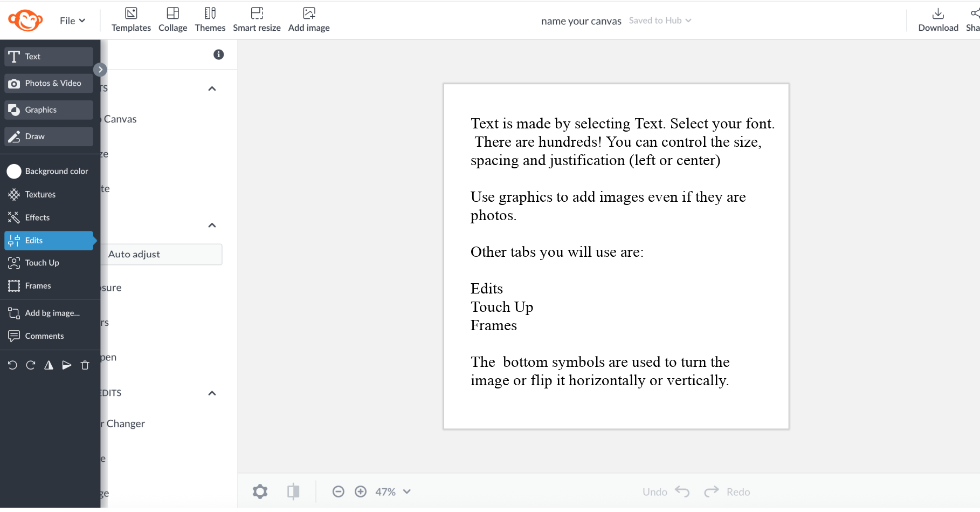This screenshot has width=980, height=512.
Task: Open the File menu dropdown
Action: point(72,21)
